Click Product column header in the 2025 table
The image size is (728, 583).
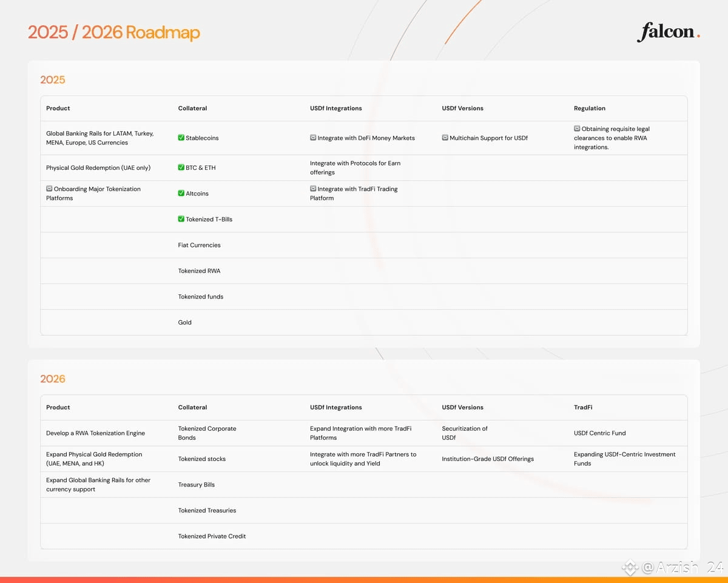click(58, 108)
